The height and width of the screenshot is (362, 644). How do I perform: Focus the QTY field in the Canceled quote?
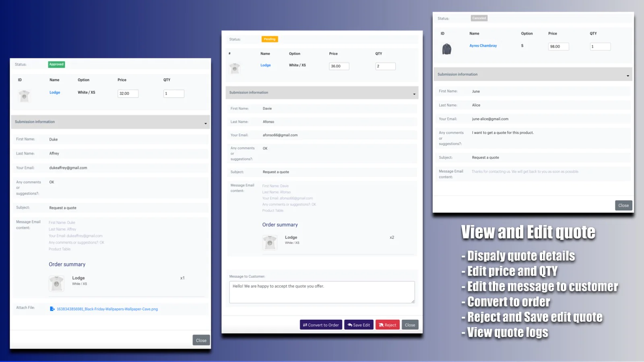[x=601, y=47]
